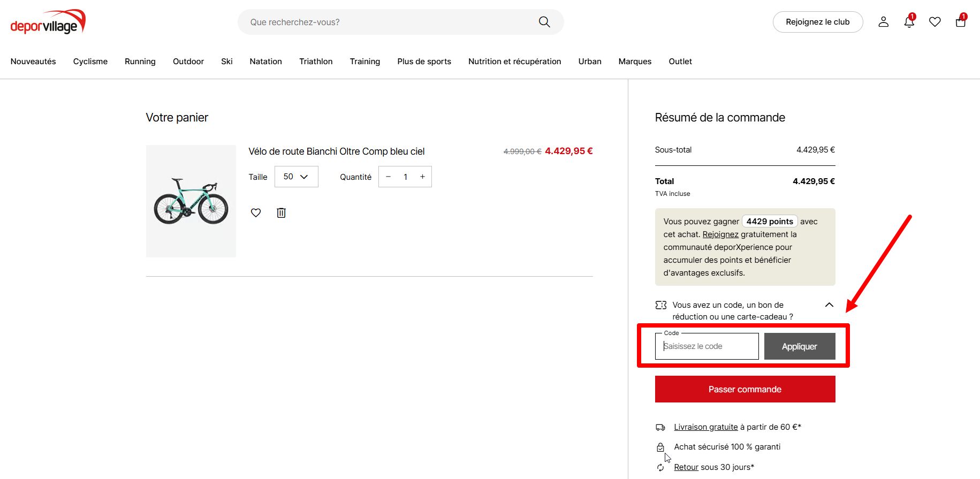This screenshot has width=980, height=479.
Task: Open Nutrition et récupération menu
Action: (x=515, y=62)
